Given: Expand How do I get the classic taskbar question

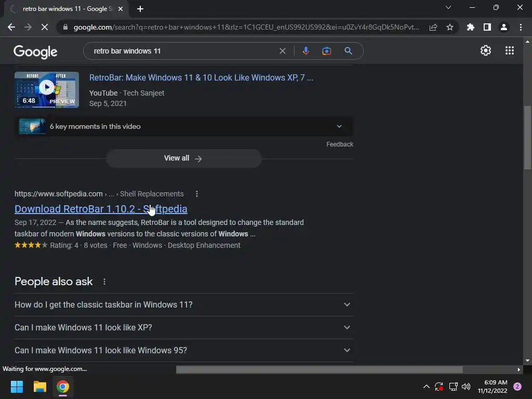Looking at the screenshot, I should 183,304.
